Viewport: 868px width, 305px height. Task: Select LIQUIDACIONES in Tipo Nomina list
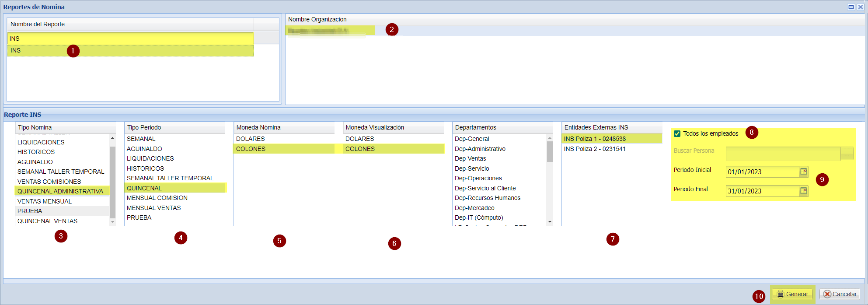pyautogui.click(x=62, y=142)
